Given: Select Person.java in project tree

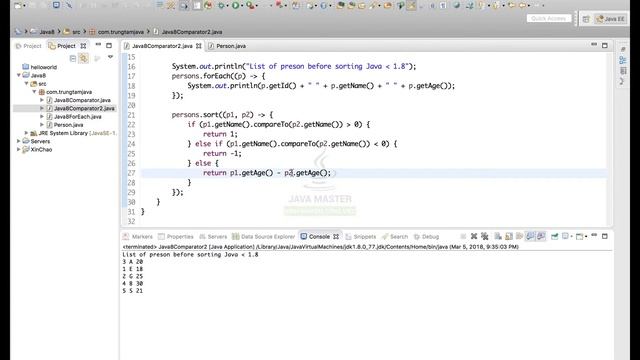Looking at the screenshot, I should (x=68, y=124).
